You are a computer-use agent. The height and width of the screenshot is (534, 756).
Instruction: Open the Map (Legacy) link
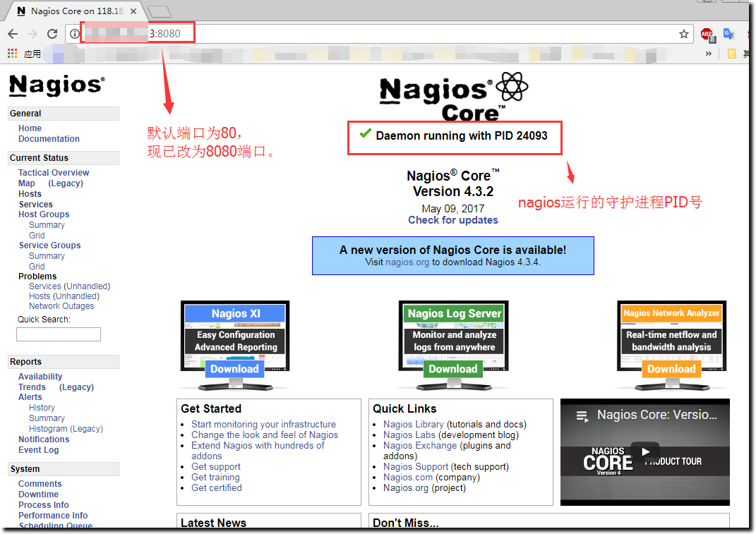point(51,183)
